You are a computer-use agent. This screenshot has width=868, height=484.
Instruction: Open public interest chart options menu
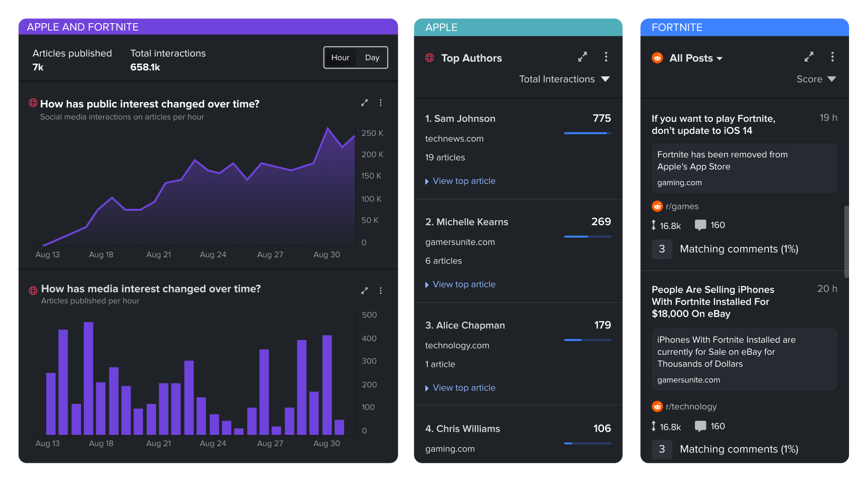[381, 103]
